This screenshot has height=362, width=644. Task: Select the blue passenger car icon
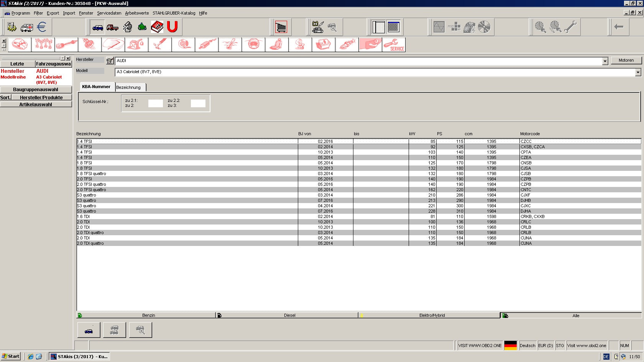point(97,27)
